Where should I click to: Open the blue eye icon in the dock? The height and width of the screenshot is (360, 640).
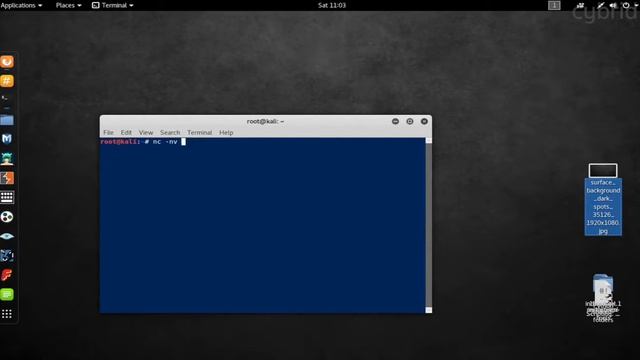(7, 236)
